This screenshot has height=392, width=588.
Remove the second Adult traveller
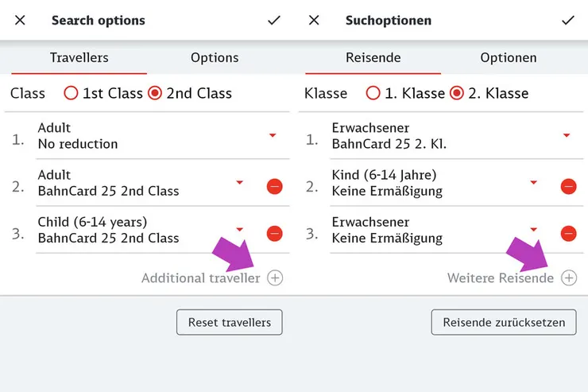(x=274, y=186)
